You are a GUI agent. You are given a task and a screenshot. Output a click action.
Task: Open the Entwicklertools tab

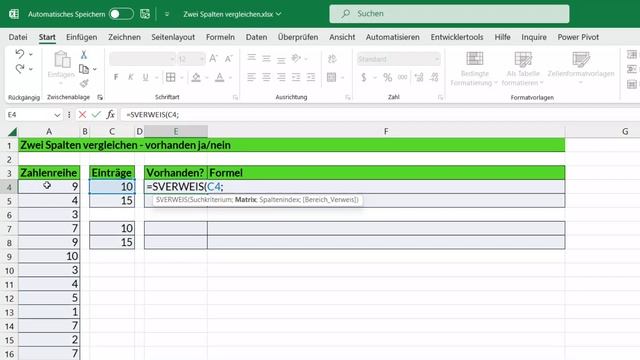click(x=457, y=37)
